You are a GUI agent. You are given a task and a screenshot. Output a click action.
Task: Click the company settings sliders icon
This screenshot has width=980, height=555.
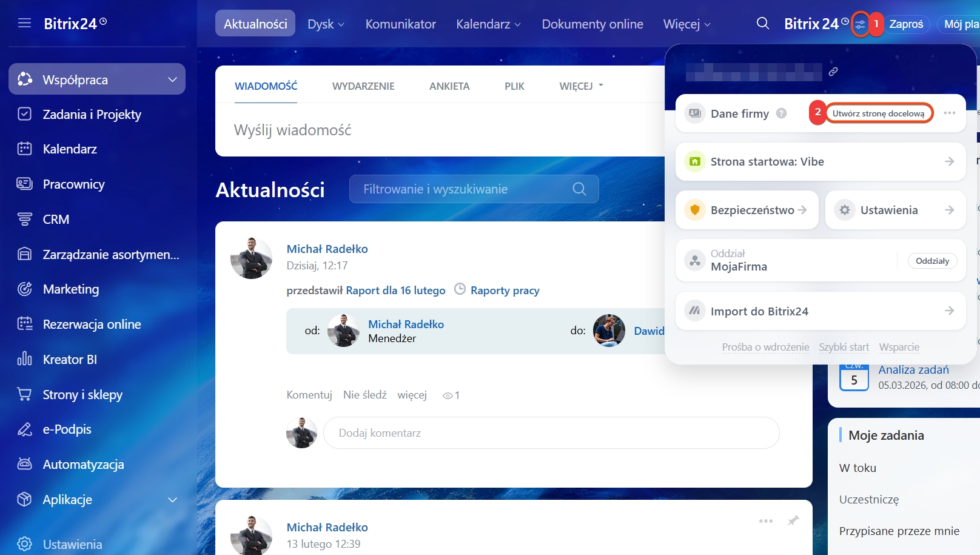[x=860, y=24]
